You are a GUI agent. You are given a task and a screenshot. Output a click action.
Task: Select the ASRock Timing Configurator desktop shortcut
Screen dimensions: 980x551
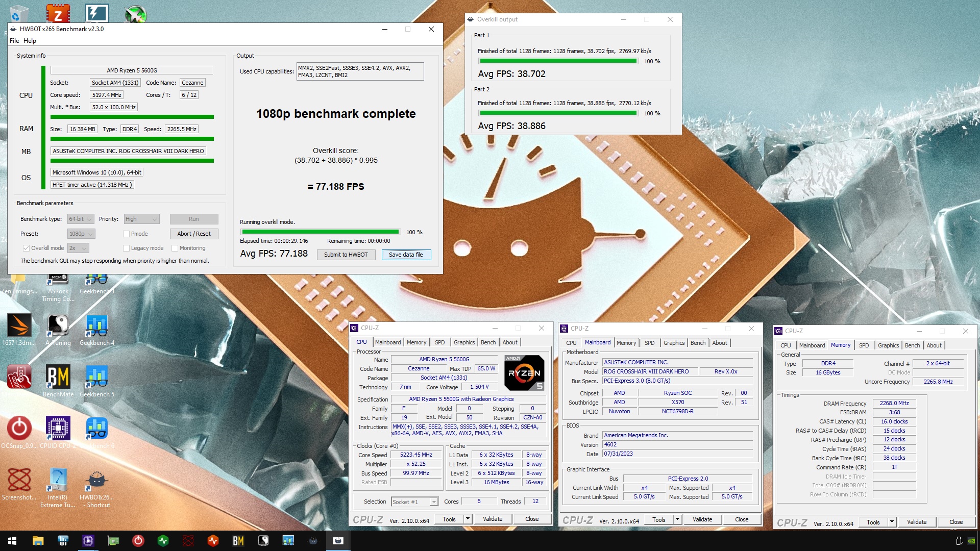pos(58,289)
